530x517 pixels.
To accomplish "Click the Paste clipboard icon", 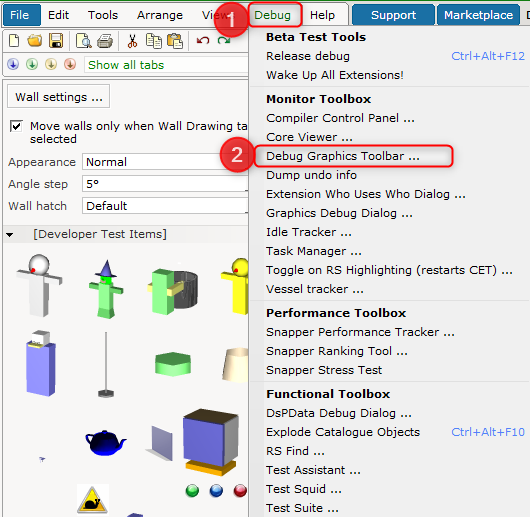I will click(175, 41).
